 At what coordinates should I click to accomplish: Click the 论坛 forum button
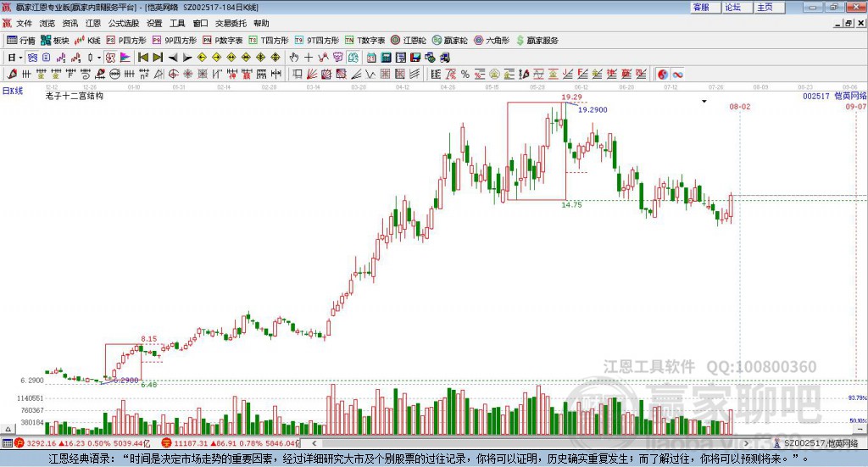pos(737,7)
